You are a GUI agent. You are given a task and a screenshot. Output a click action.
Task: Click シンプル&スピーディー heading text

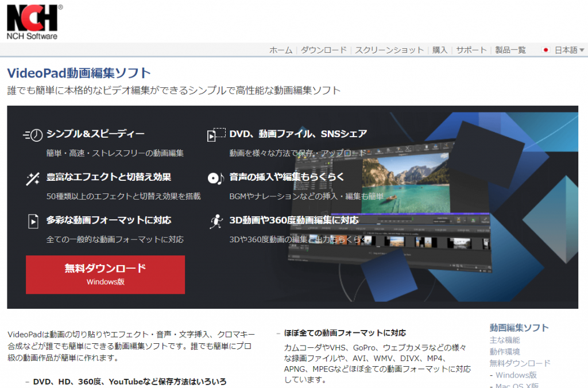95,134
